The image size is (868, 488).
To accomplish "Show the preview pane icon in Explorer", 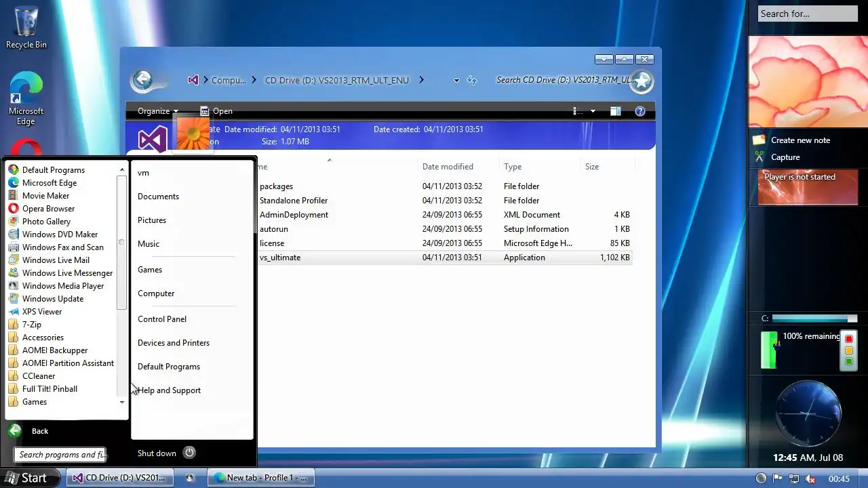I will (x=615, y=111).
